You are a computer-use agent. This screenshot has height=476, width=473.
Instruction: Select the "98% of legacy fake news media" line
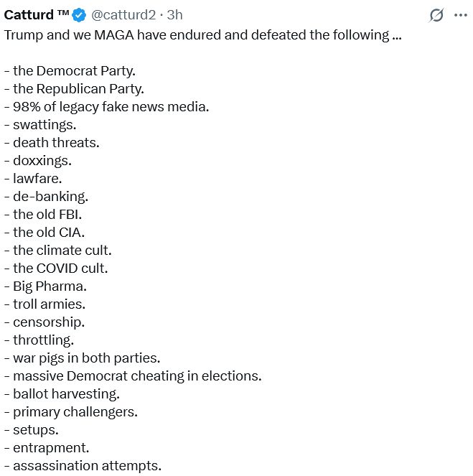pos(106,107)
